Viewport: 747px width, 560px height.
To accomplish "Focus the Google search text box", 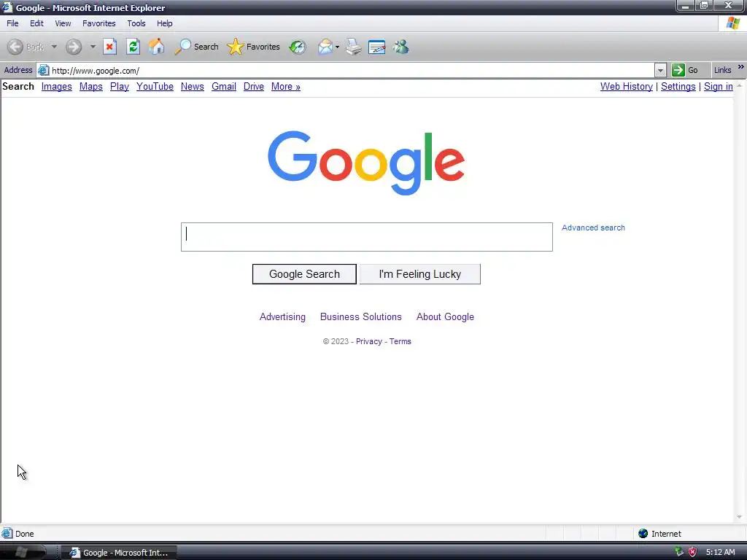I will click(367, 237).
